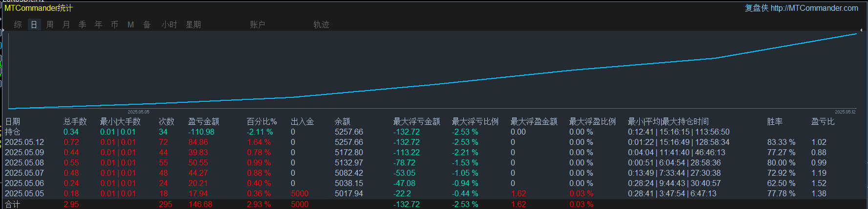The width and height of the screenshot is (868, 209).
Task: Click the -113.22 max floating loss value
Action: (407, 152)
